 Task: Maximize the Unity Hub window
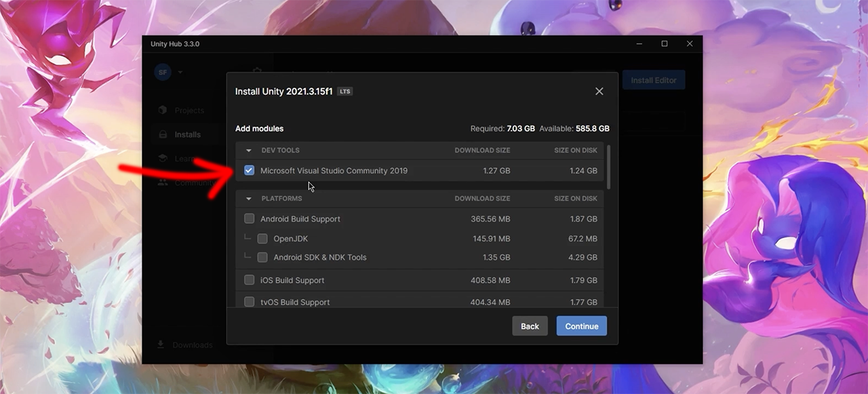(665, 43)
